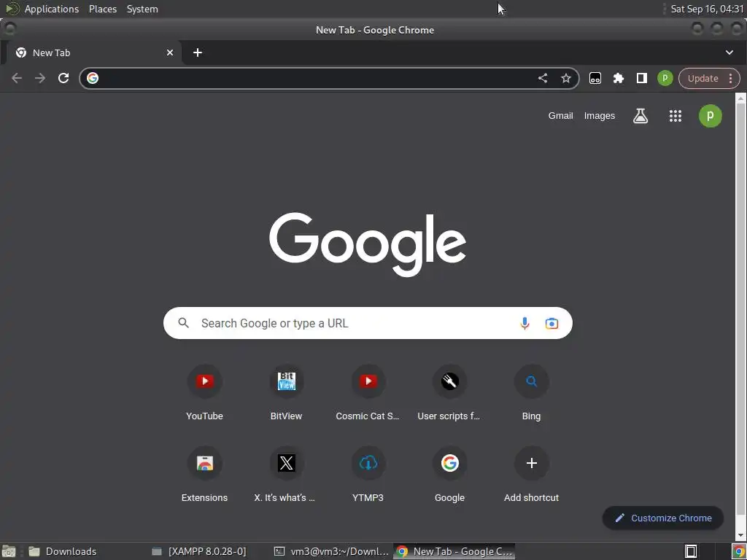Go forward using the forward arrow
Viewport: 747px width, 560px height.
click(40, 78)
